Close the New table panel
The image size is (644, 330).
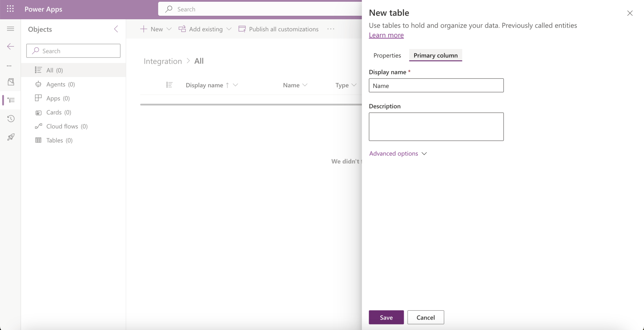[x=630, y=13]
